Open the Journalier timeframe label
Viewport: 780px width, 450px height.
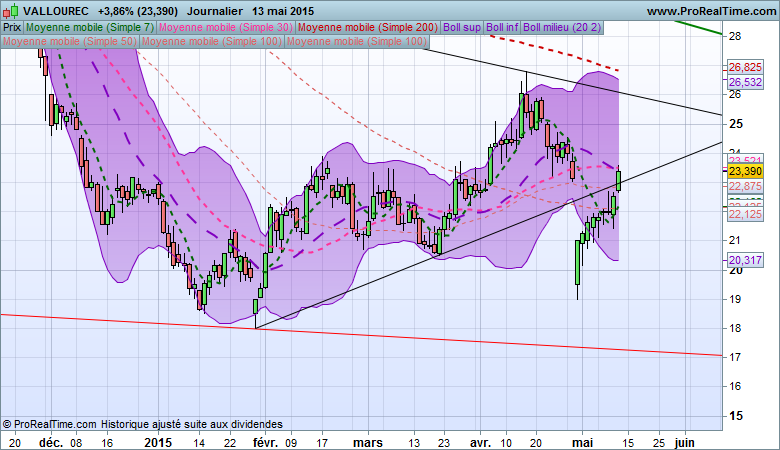(215, 11)
